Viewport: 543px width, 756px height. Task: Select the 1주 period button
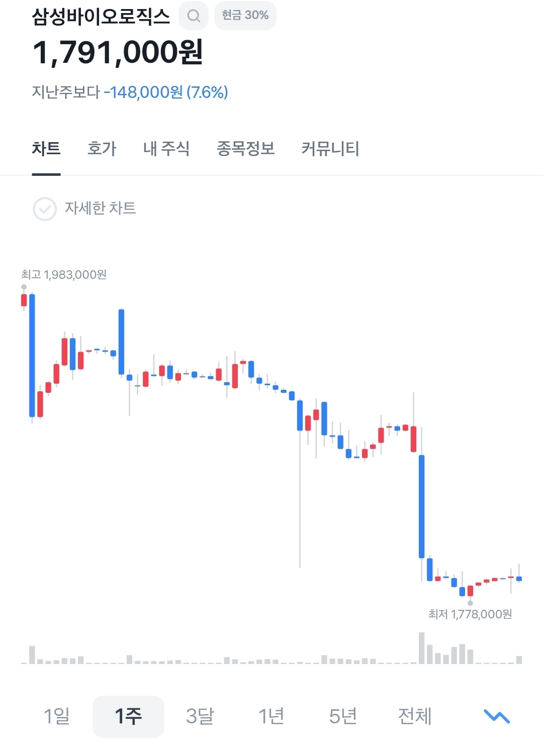click(128, 716)
